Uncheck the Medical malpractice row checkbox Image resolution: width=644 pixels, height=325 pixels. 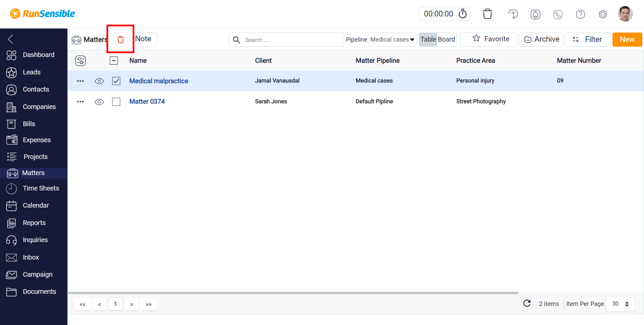116,81
